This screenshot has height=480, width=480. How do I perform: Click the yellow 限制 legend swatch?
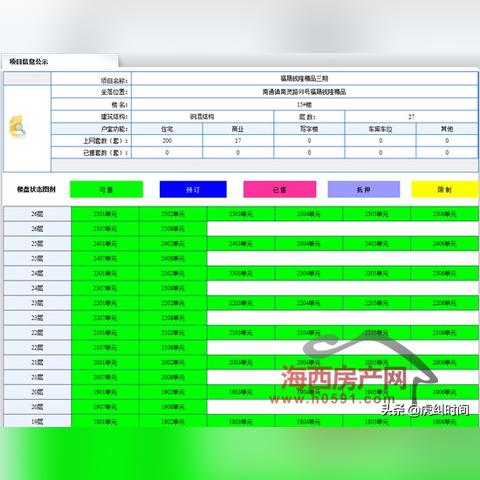(x=445, y=189)
